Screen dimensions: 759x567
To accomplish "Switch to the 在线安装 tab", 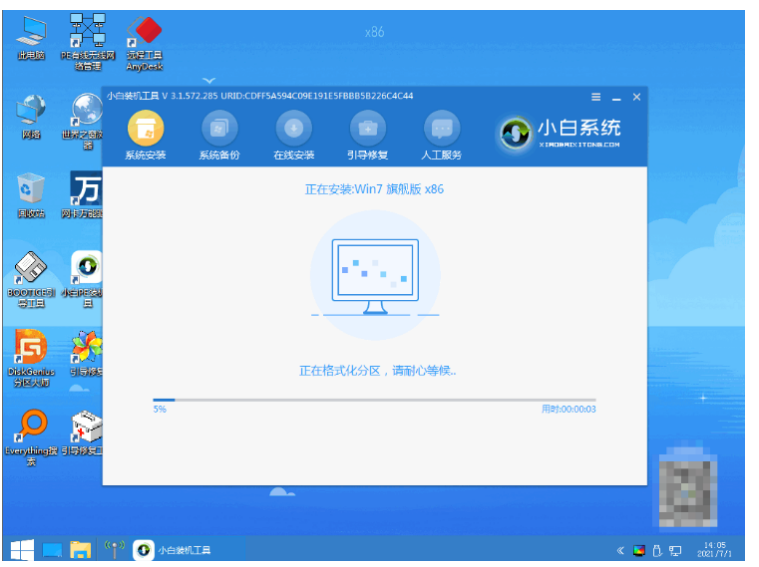I will click(293, 136).
